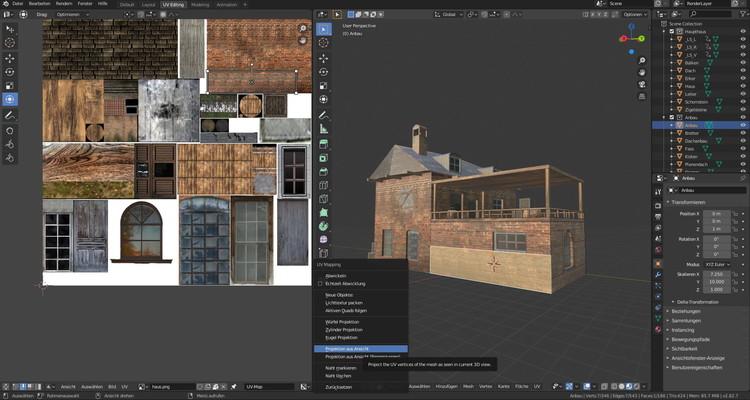Viewport: 750px width, 400px height.
Task: Open the Modus XYZ Euler dropdown
Action: (717, 264)
